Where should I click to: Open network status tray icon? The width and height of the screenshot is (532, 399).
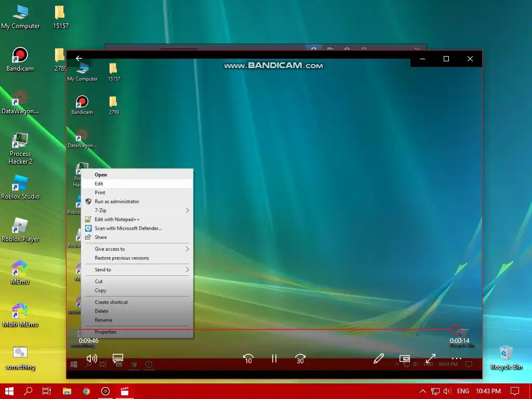(435, 391)
